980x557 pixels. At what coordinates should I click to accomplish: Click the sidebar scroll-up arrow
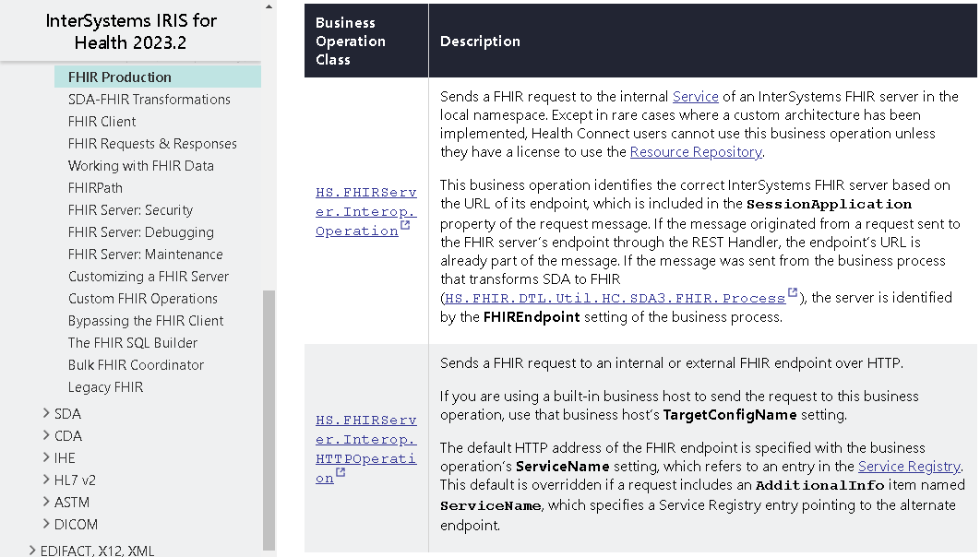tap(269, 7)
